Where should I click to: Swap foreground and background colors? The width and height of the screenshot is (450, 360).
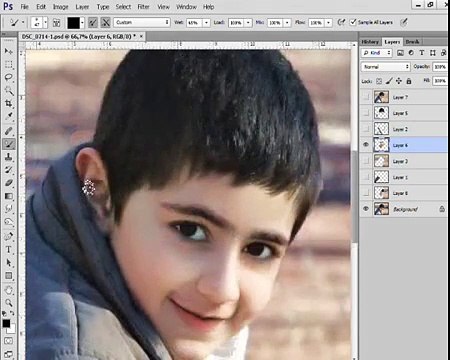pos(12,313)
